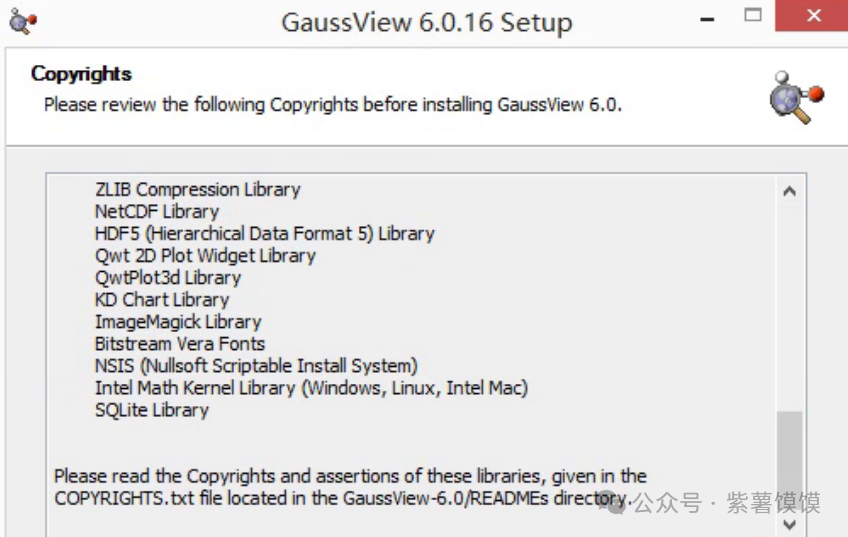Click the ImageMagick Library entry
The width and height of the screenshot is (848, 537).
click(x=177, y=322)
